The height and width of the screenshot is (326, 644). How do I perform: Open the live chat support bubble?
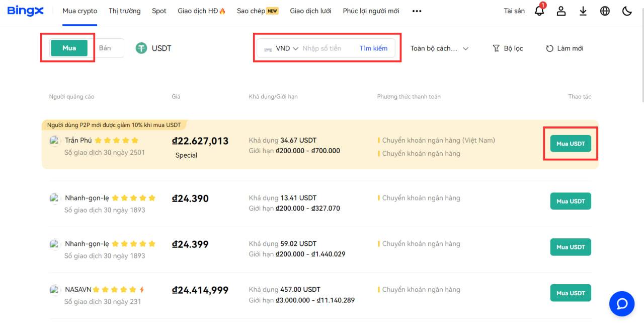pyautogui.click(x=622, y=304)
